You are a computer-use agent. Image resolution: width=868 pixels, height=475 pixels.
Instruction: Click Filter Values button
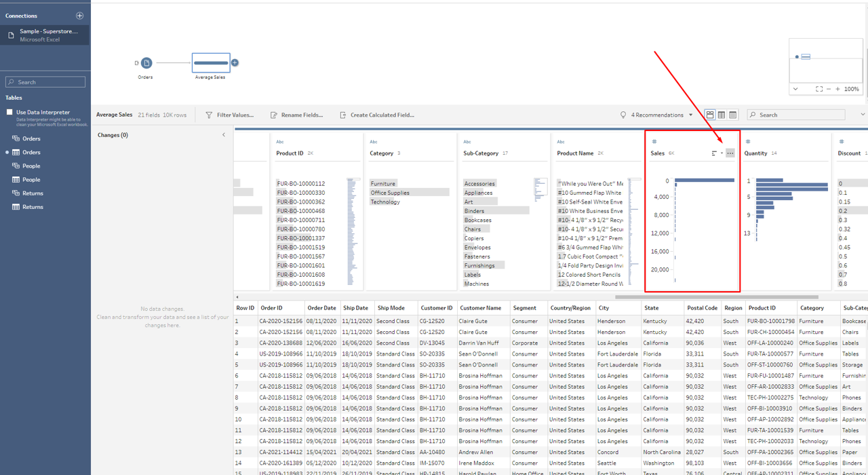[229, 115]
